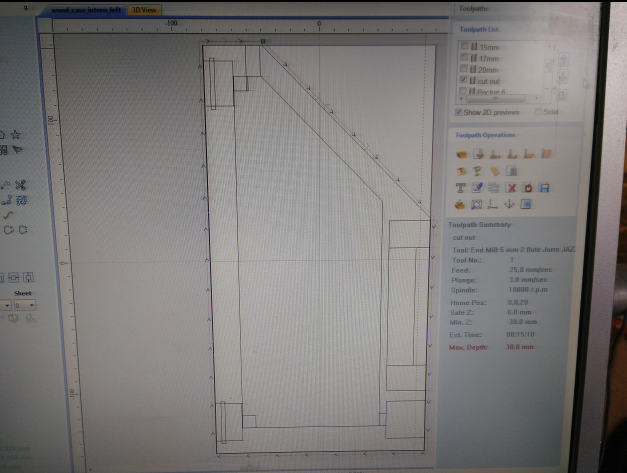
Task: Click the join vectors chain icon
Action: tap(6, 201)
